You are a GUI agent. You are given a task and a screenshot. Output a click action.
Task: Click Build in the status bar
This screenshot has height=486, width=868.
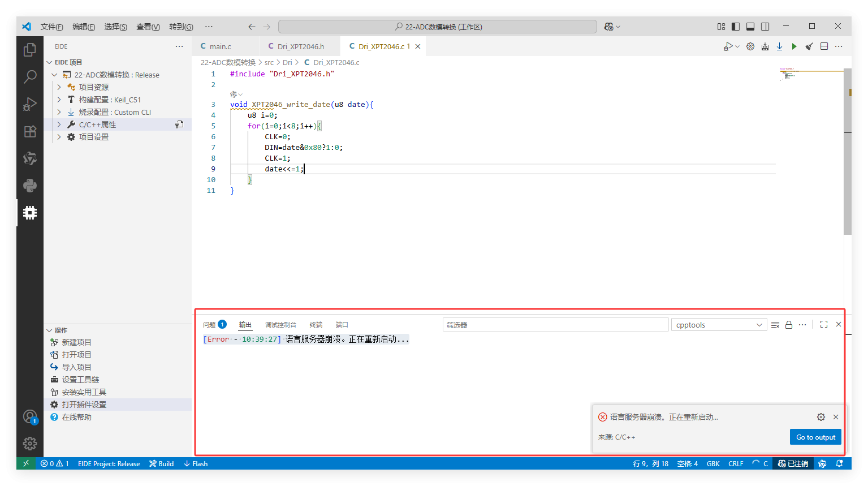click(x=161, y=463)
